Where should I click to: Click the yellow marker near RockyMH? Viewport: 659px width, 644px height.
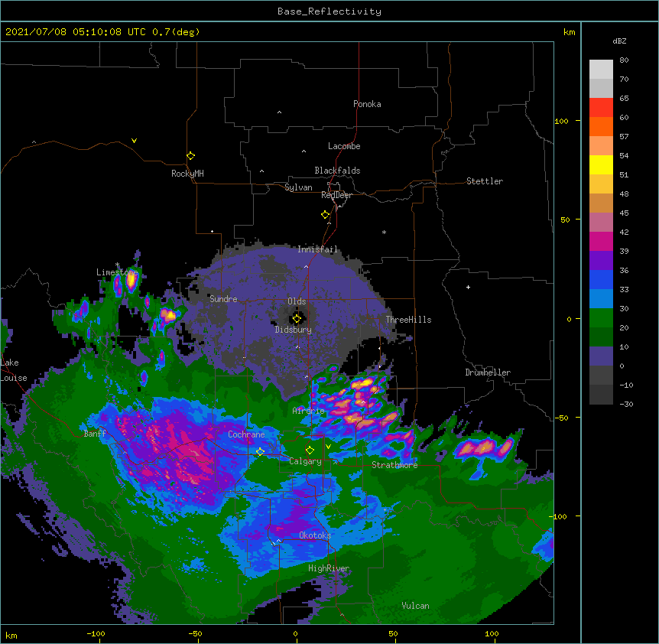[x=191, y=156]
